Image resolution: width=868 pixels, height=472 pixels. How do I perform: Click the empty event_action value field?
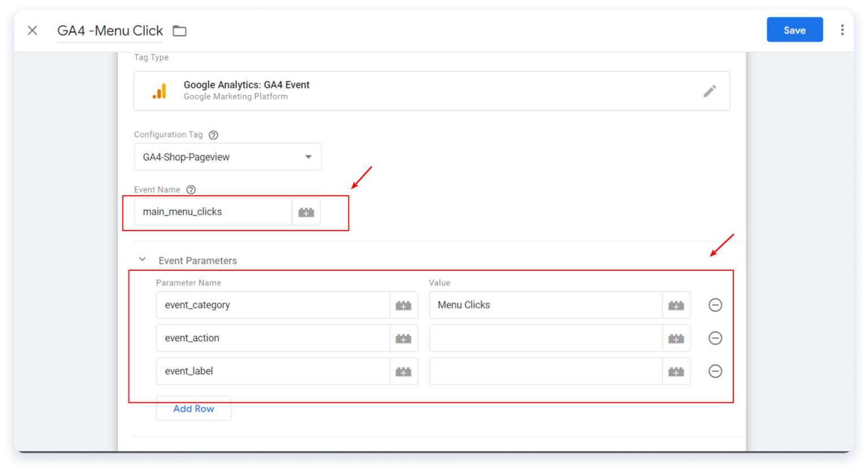(x=542, y=338)
